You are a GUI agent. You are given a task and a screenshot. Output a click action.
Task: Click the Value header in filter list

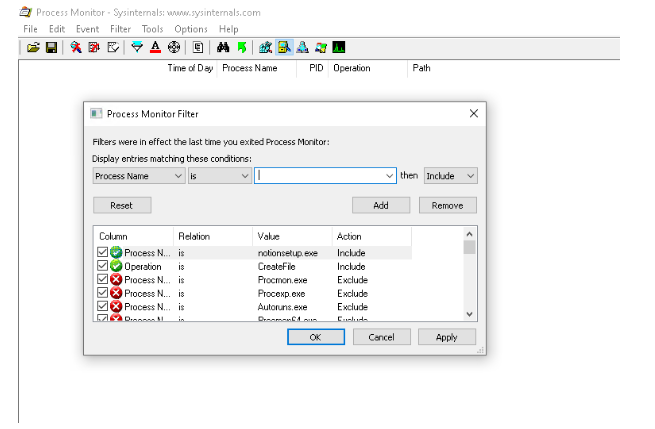[x=292, y=236]
